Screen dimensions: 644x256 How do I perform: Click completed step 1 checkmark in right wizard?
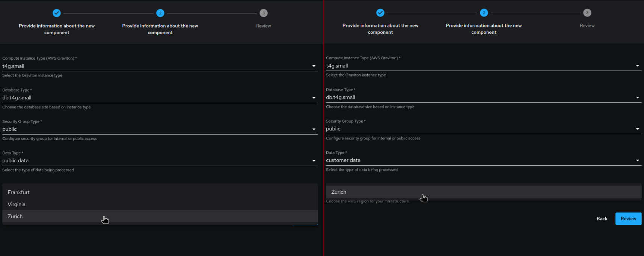pos(380,13)
